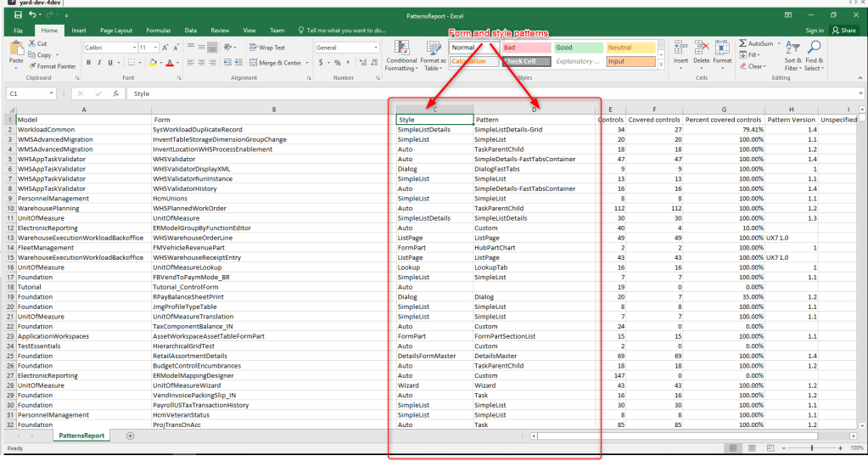Toggle Italic formatting
Screen dimensions: 868x461
pyautogui.click(x=99, y=63)
